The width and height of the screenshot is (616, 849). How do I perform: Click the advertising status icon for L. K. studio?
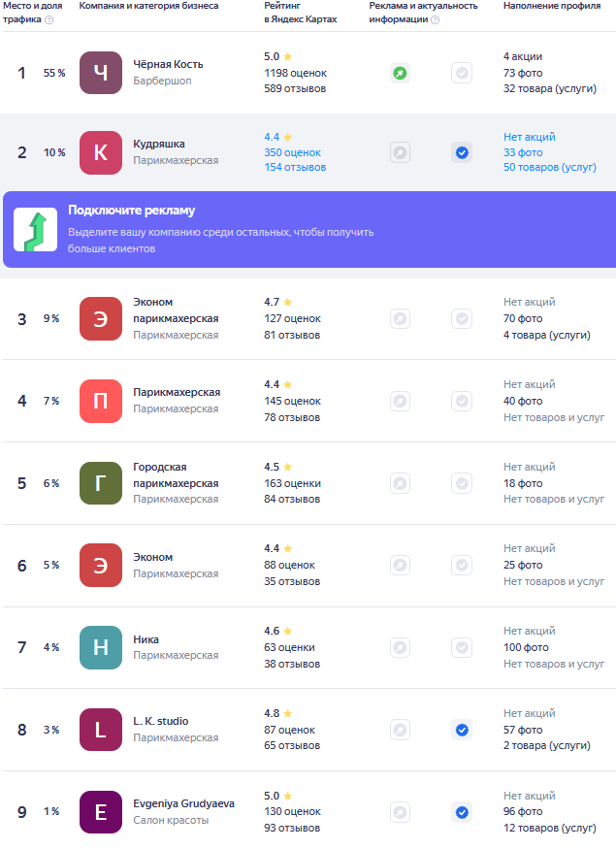click(400, 730)
